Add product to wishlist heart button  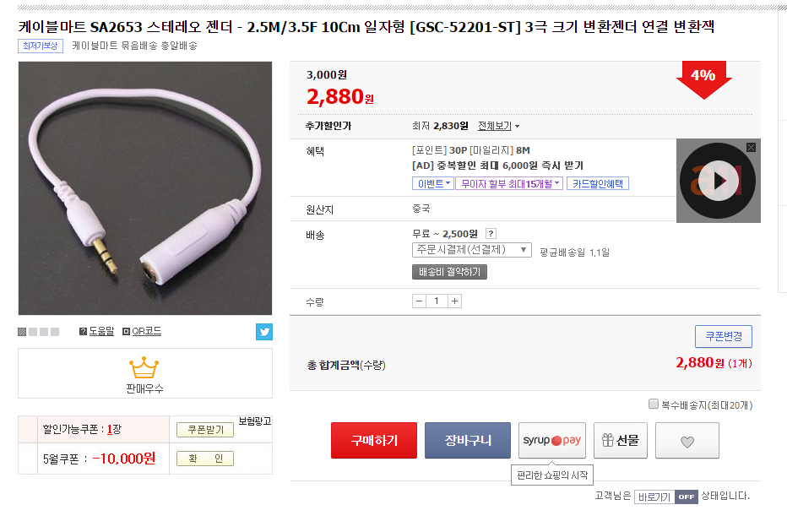(x=687, y=441)
